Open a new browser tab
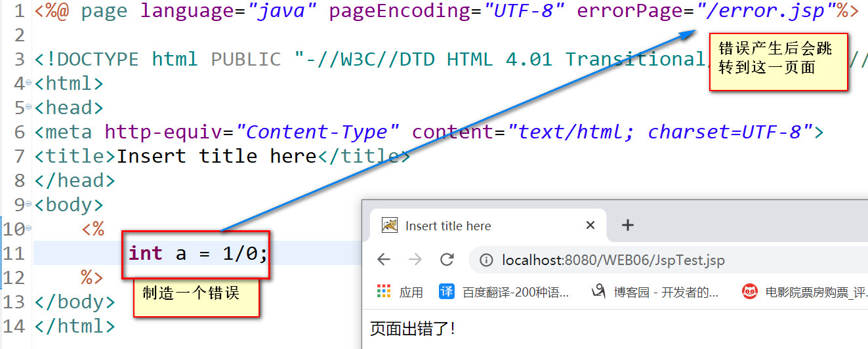The height and width of the screenshot is (349, 868). click(628, 225)
